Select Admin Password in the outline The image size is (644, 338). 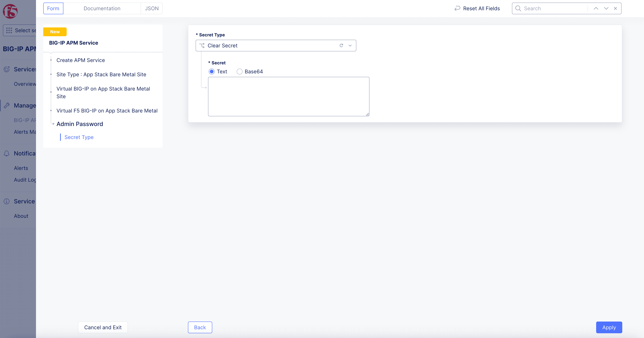[x=80, y=124]
